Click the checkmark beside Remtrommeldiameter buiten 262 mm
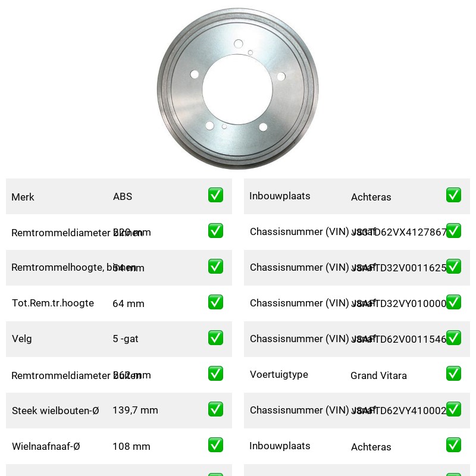 pos(215,374)
